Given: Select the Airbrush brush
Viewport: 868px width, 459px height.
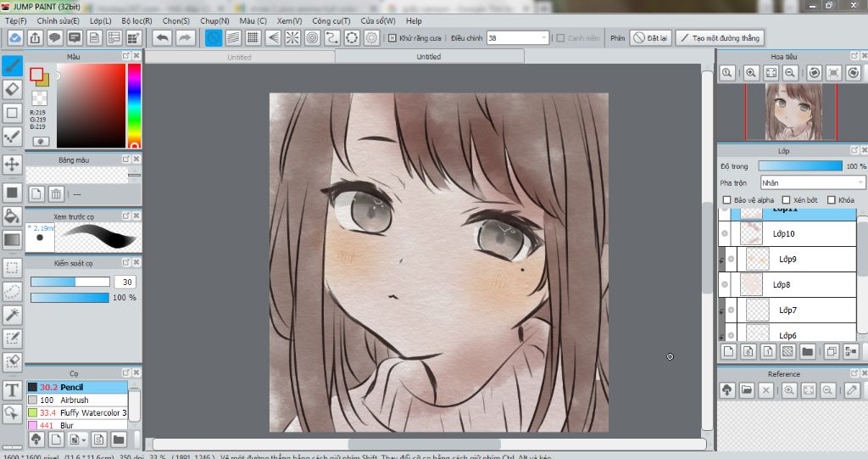Looking at the screenshot, I should point(77,400).
